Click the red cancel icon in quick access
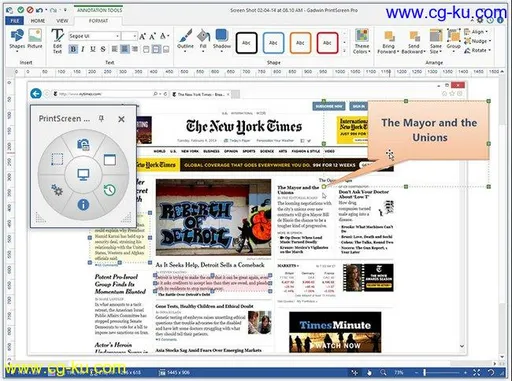Screen dimensions: 512x381 click(x=30, y=10)
